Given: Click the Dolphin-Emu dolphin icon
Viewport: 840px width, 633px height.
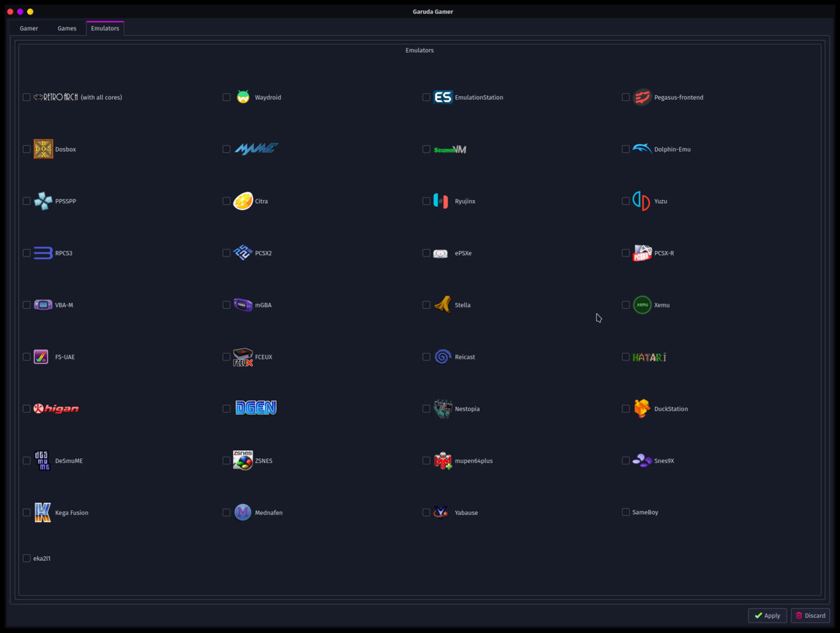Looking at the screenshot, I should point(642,149).
